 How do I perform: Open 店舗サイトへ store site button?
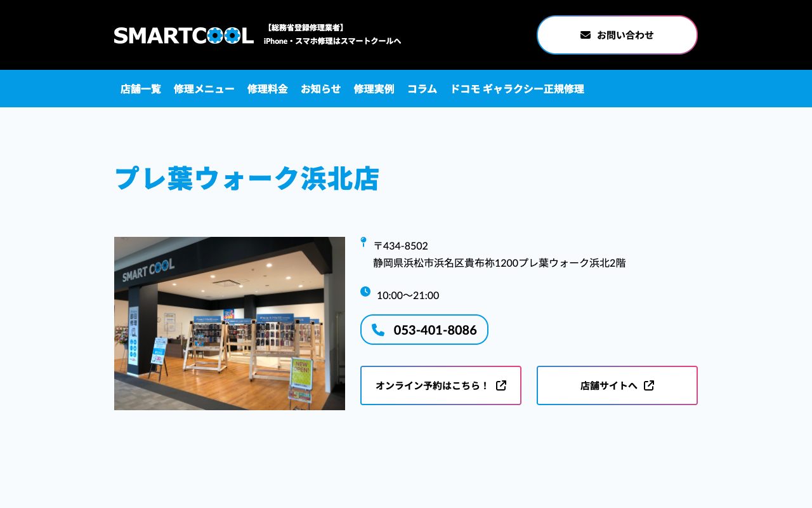(x=617, y=385)
